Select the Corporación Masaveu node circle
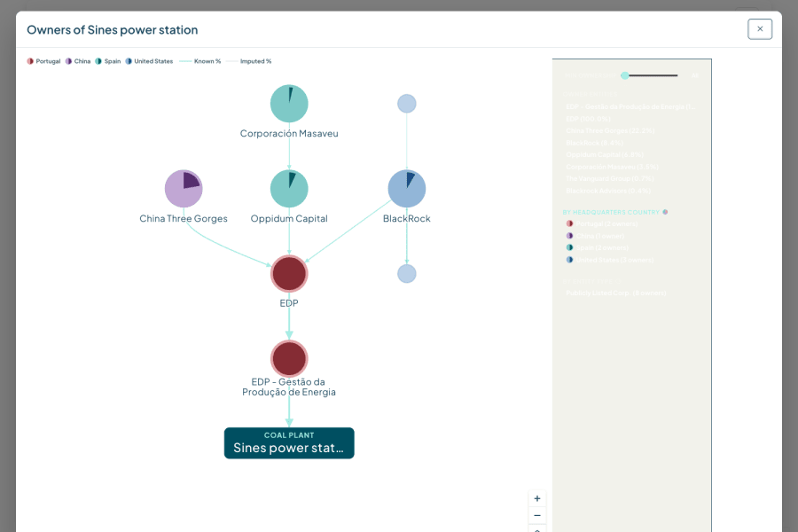This screenshot has width=798, height=532. 289,104
